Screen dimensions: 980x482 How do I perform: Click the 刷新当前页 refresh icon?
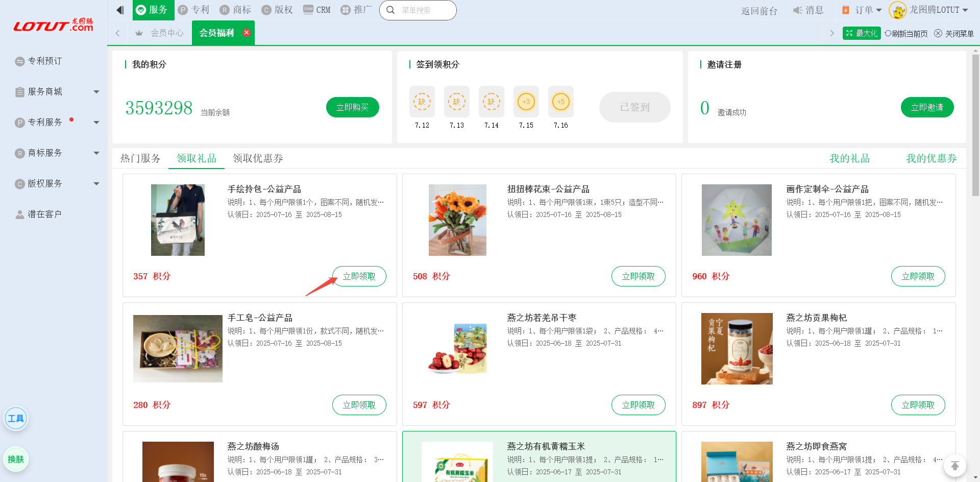[888, 33]
